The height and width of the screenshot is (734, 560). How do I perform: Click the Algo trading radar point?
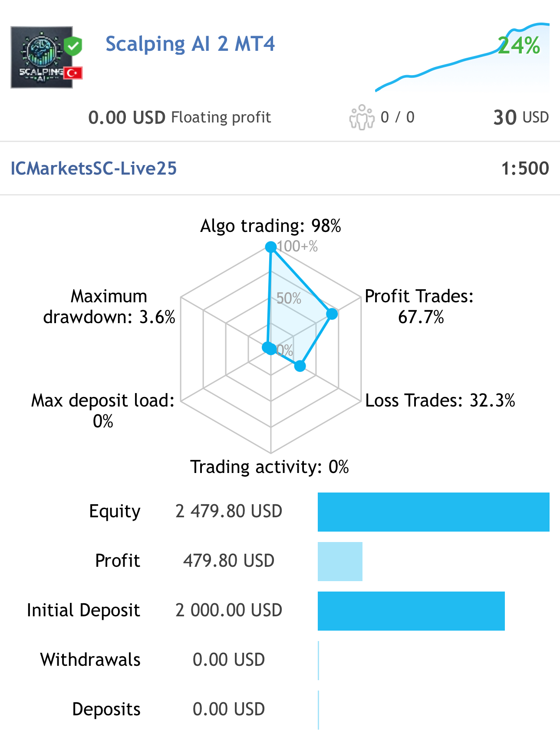pos(271,247)
